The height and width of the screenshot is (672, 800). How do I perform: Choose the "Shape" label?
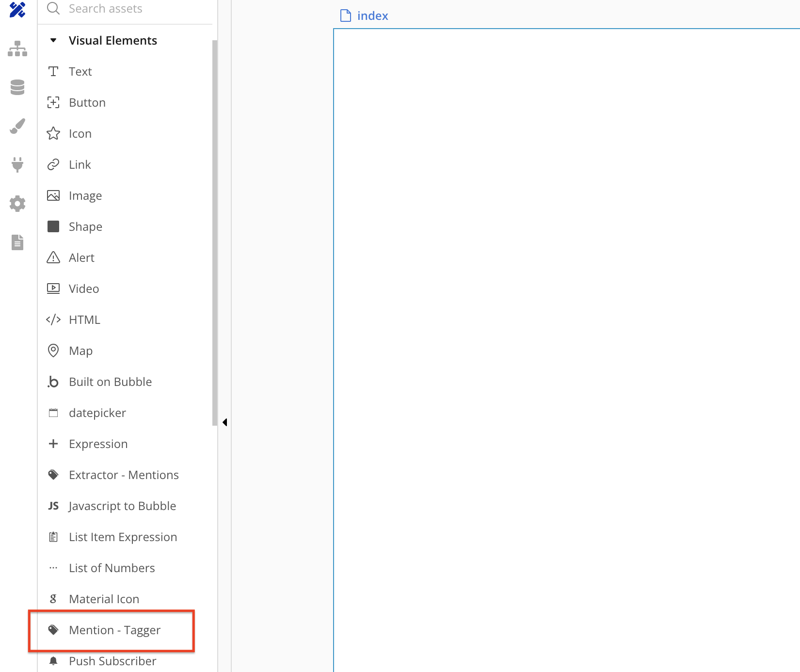(x=85, y=226)
